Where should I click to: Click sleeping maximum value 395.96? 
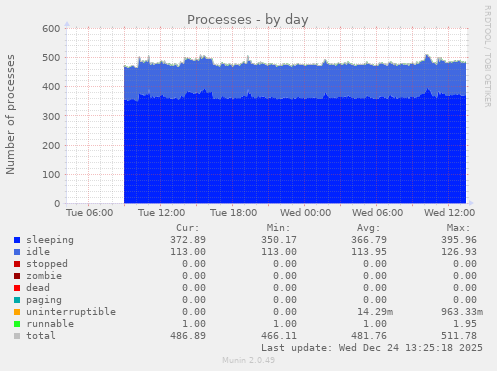click(x=459, y=240)
